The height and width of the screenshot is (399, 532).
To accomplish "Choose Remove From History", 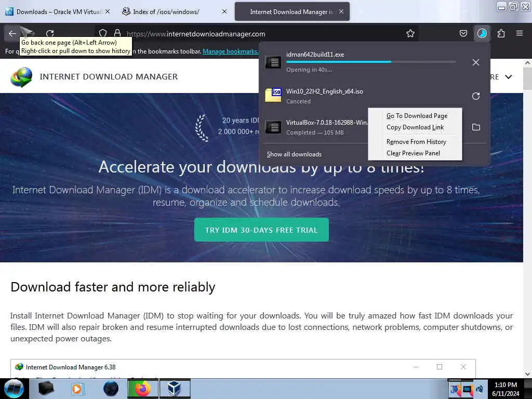I will pyautogui.click(x=416, y=142).
